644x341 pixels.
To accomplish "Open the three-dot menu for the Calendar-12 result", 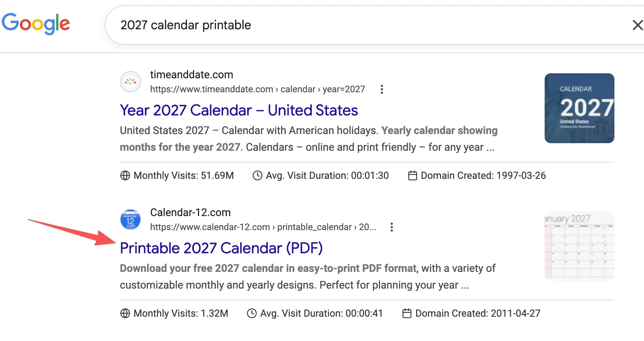I will click(391, 227).
